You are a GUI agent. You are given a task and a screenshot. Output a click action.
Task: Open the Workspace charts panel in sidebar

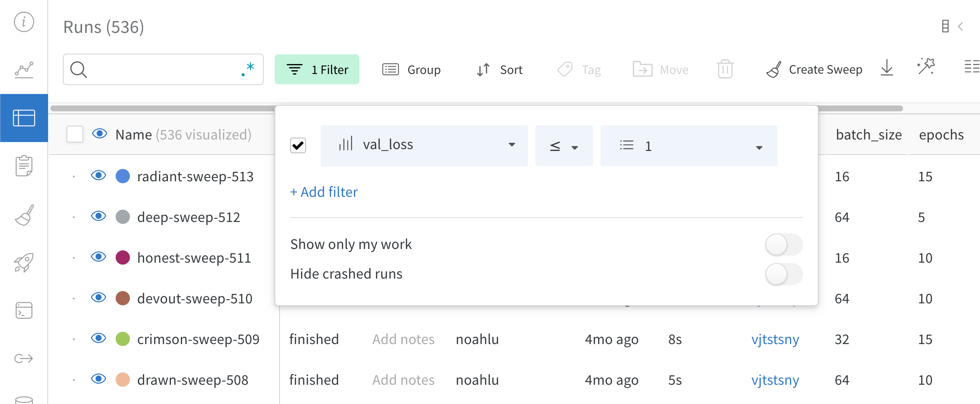(x=24, y=69)
